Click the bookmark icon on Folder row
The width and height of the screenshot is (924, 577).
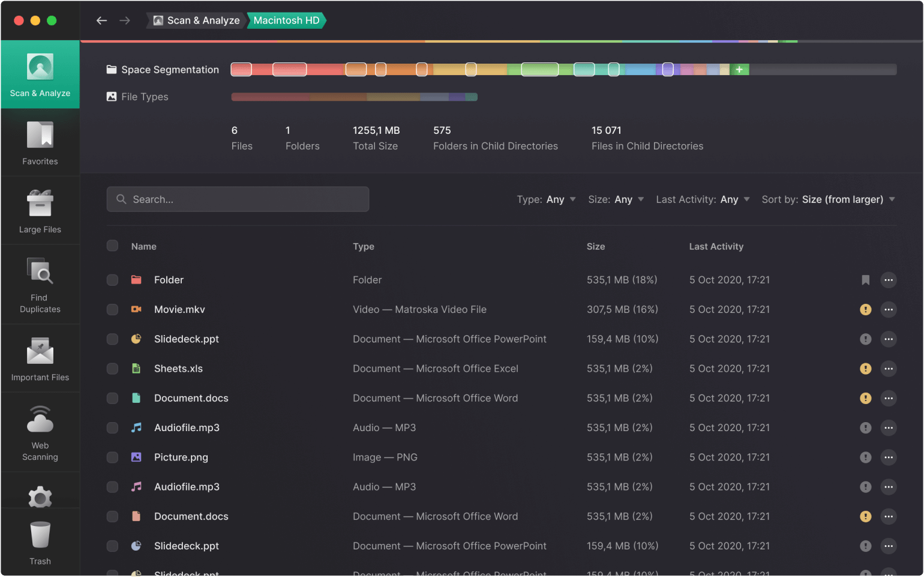865,280
